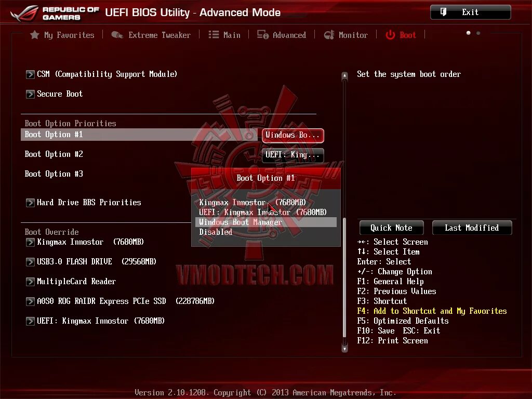Click the second page indicator dot

478,33
